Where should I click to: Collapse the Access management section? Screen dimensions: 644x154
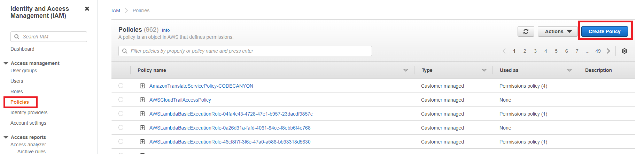pos(6,63)
